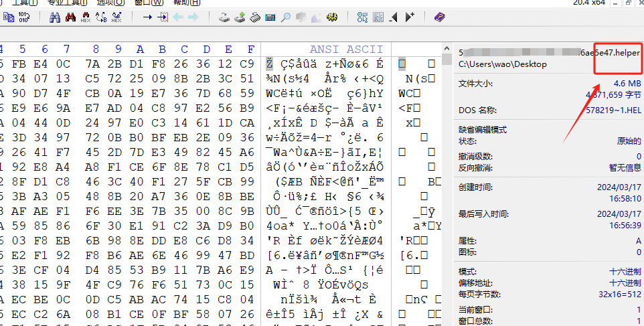The height and width of the screenshot is (326, 644).
Task: Open the 专业工具 menu
Action: pyautogui.click(x=66, y=3)
